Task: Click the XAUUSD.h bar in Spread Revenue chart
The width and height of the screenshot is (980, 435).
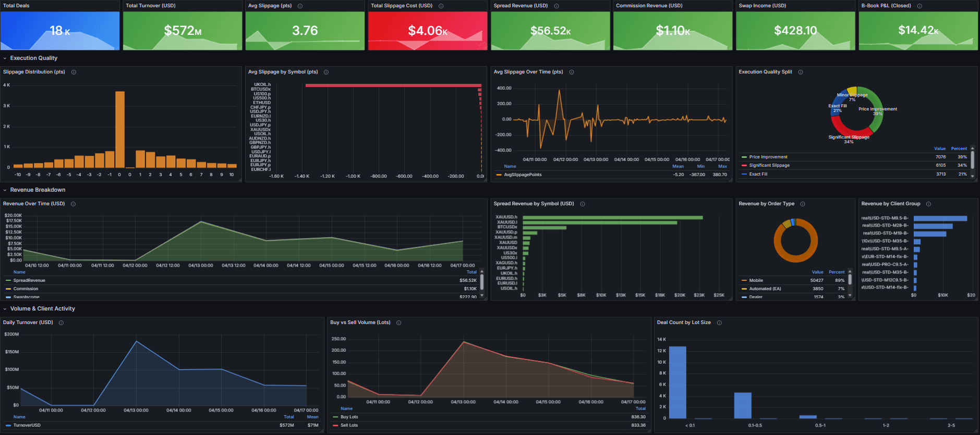Action: tap(613, 218)
